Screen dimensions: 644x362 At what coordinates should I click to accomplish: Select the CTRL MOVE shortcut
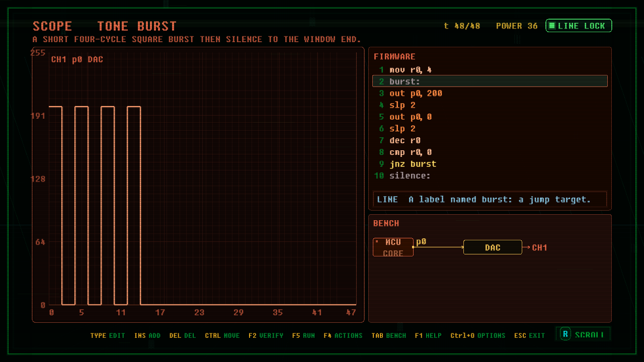coord(222,335)
